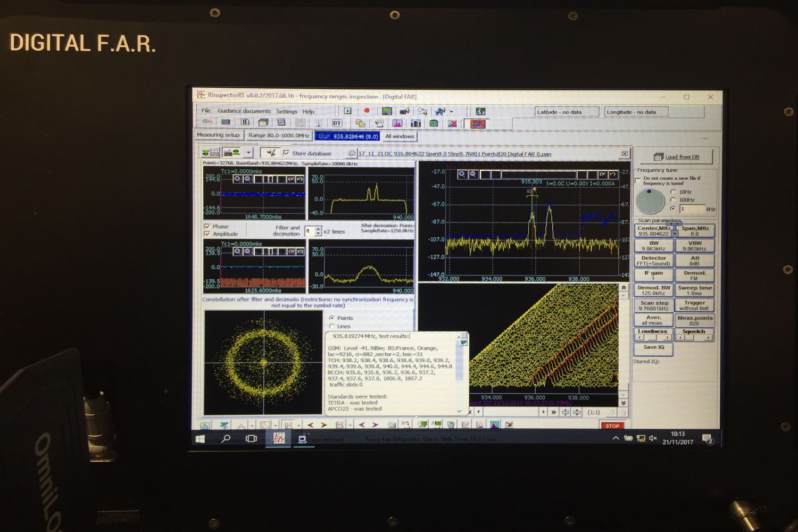Click decimation factor spinner up arrow

tap(318, 229)
